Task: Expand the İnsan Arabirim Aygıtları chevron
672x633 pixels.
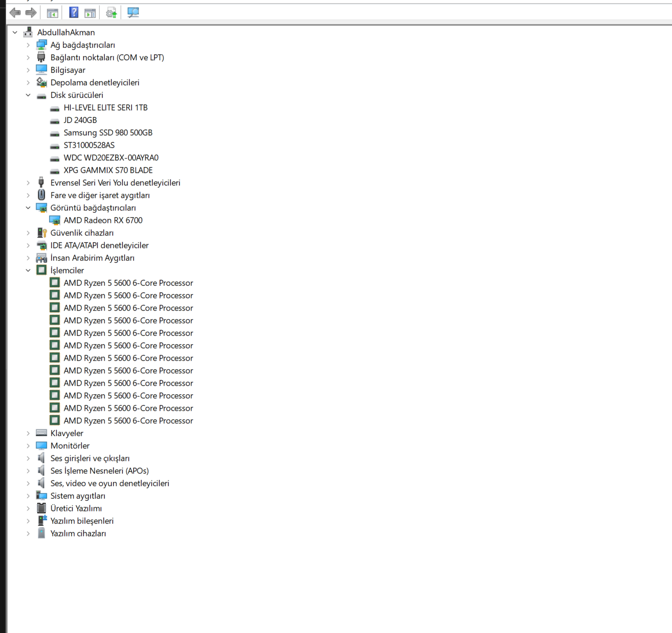Action: [28, 258]
